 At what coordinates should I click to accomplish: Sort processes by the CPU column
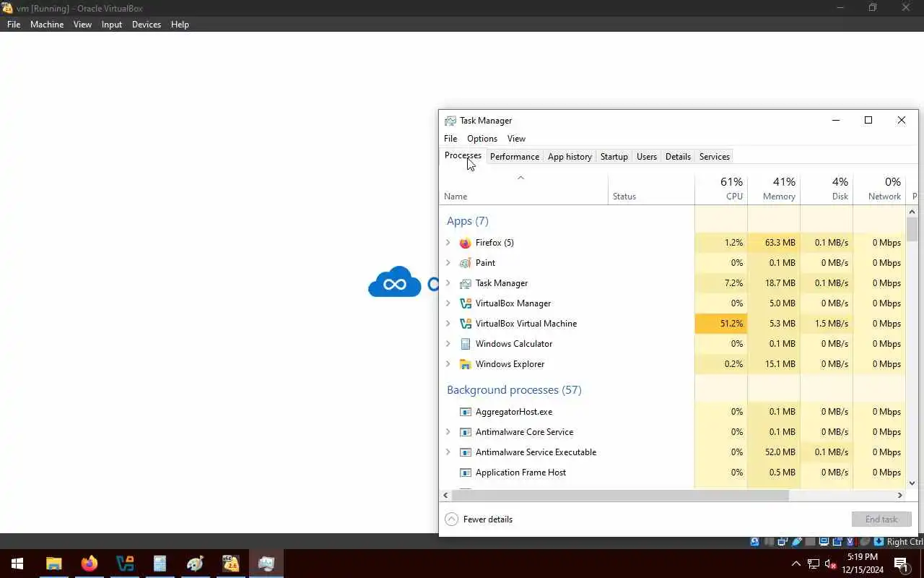(721, 189)
